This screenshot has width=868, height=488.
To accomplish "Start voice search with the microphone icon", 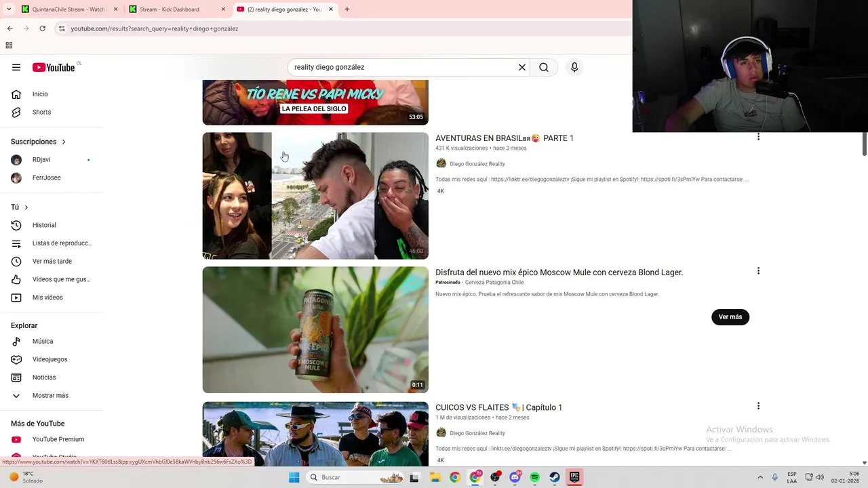I will tap(574, 67).
